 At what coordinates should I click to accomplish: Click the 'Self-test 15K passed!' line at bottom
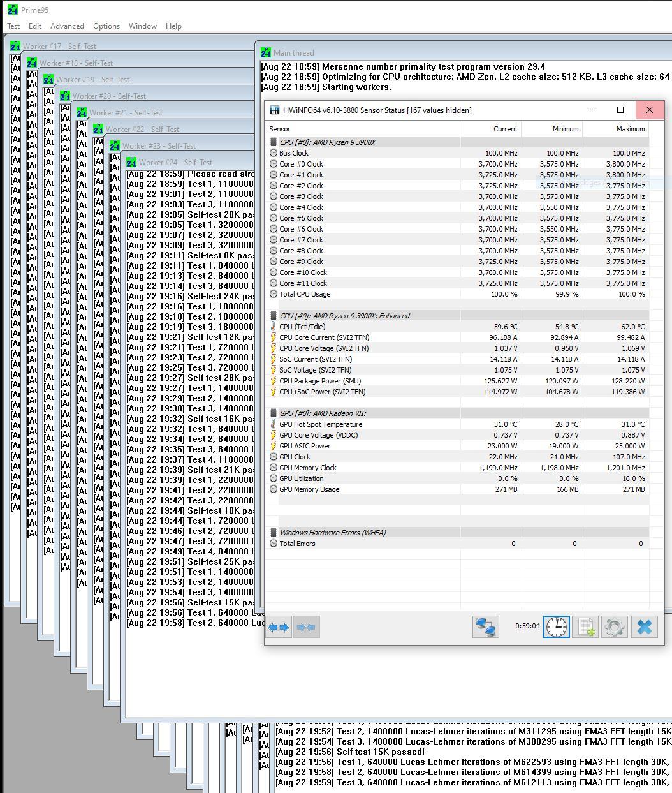[x=350, y=752]
